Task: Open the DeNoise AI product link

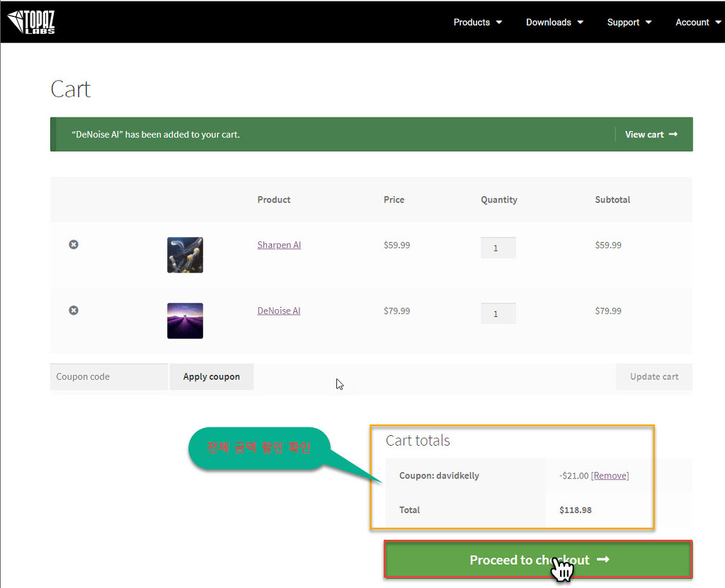Action: coord(279,311)
